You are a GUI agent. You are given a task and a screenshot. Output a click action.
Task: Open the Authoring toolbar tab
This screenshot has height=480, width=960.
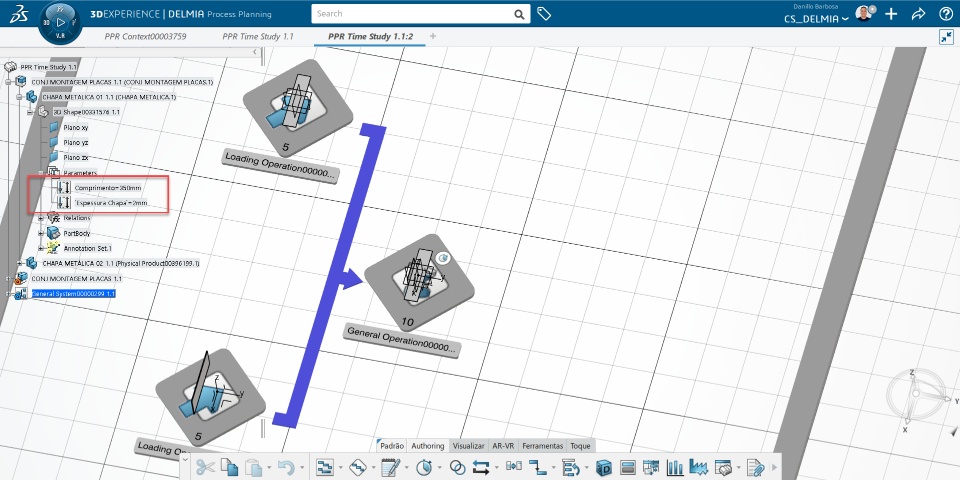tap(428, 446)
